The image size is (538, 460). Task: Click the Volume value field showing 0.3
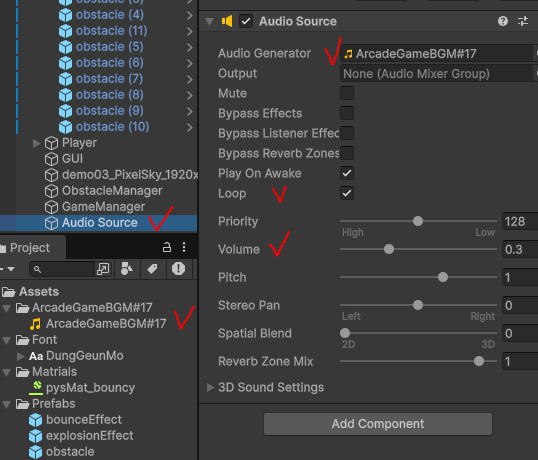(520, 249)
